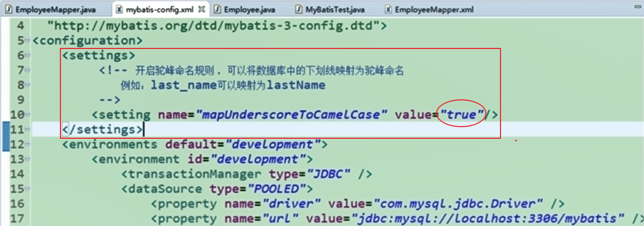Viewport: 644px width, 226px height.
Task: Click the dataSource tag name
Action: point(165,189)
